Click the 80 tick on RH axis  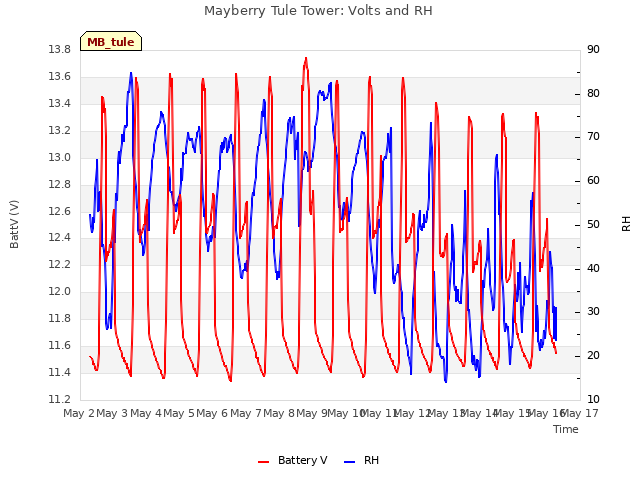pyautogui.click(x=593, y=93)
